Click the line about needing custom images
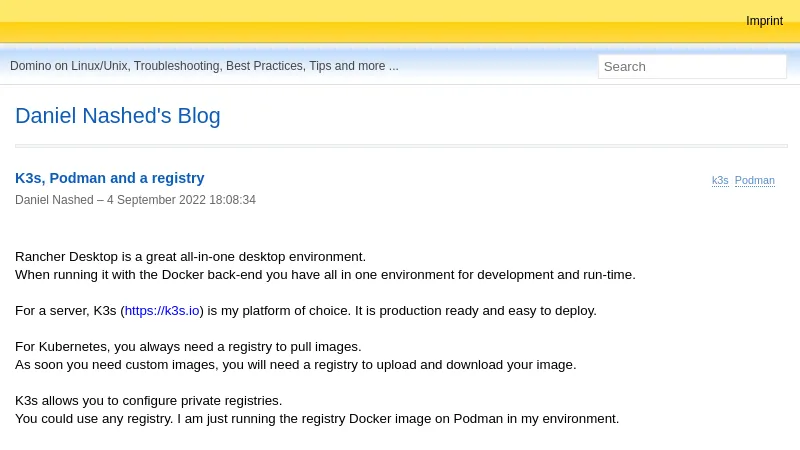800x450 pixels. coord(295,365)
